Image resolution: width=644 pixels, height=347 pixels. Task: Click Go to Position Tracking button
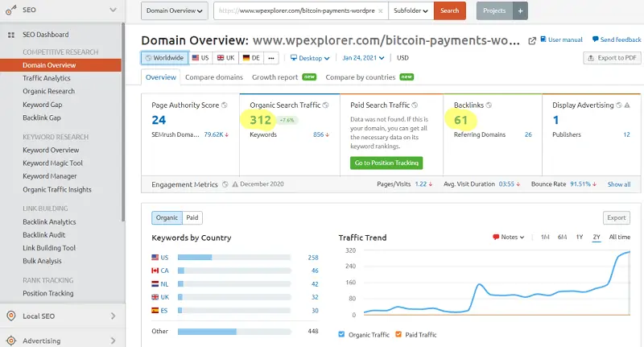[x=386, y=163]
